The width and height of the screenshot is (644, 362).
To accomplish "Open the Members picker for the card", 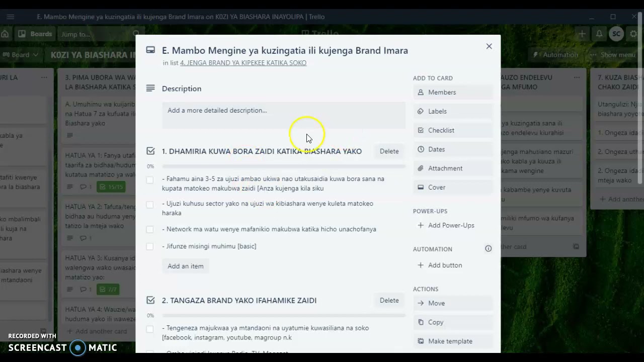I will pos(453,93).
